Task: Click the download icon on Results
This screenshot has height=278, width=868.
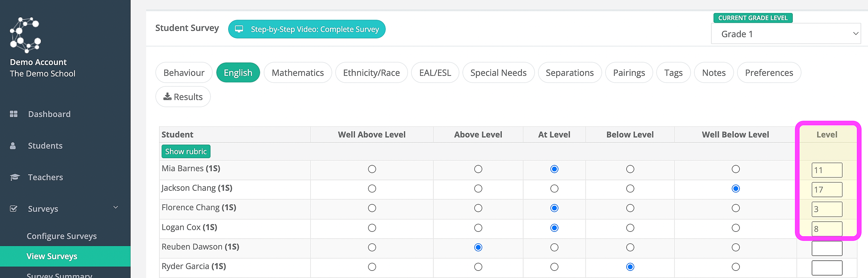Action: 167,97
